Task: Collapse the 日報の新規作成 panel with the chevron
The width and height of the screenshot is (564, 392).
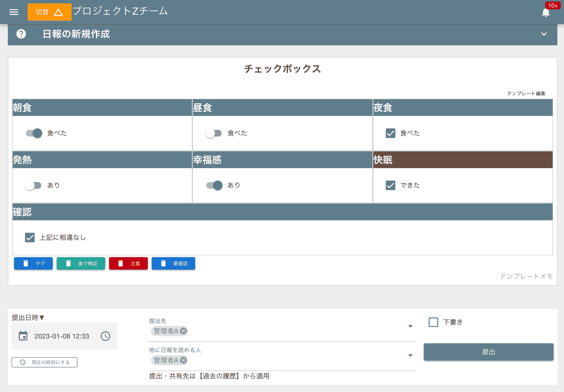Action: (544, 34)
